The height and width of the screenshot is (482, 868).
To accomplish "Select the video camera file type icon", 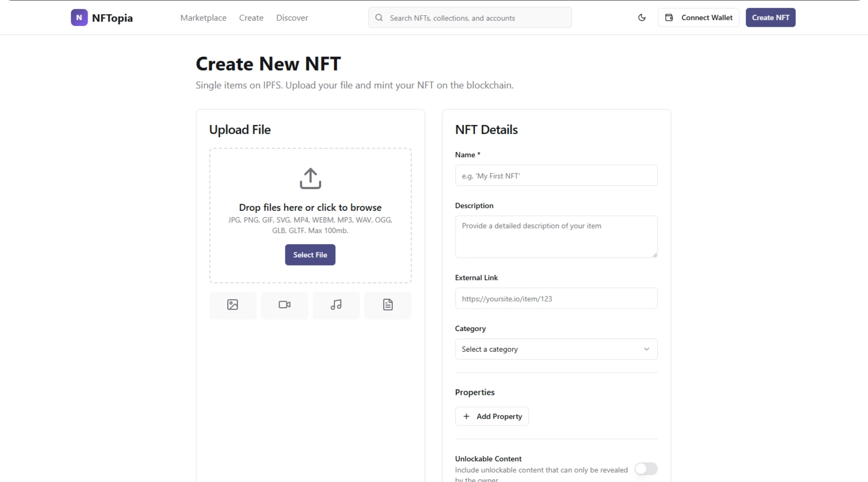I will point(284,305).
